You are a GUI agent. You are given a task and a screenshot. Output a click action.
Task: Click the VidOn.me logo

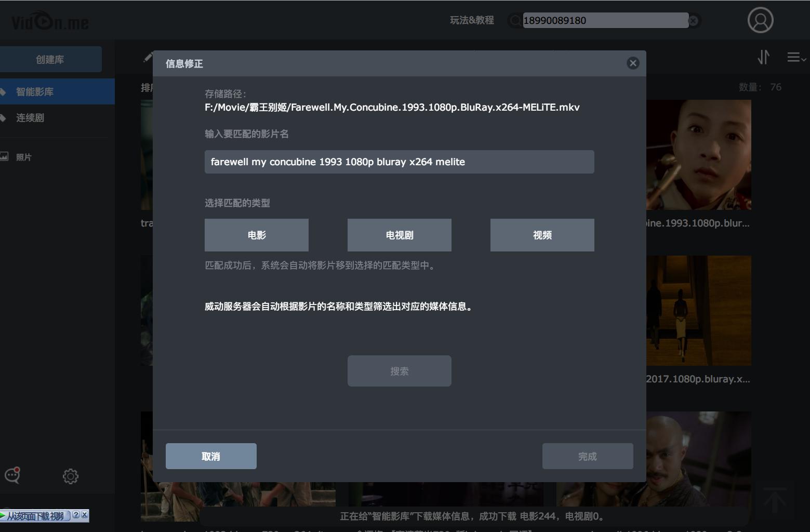49,21
